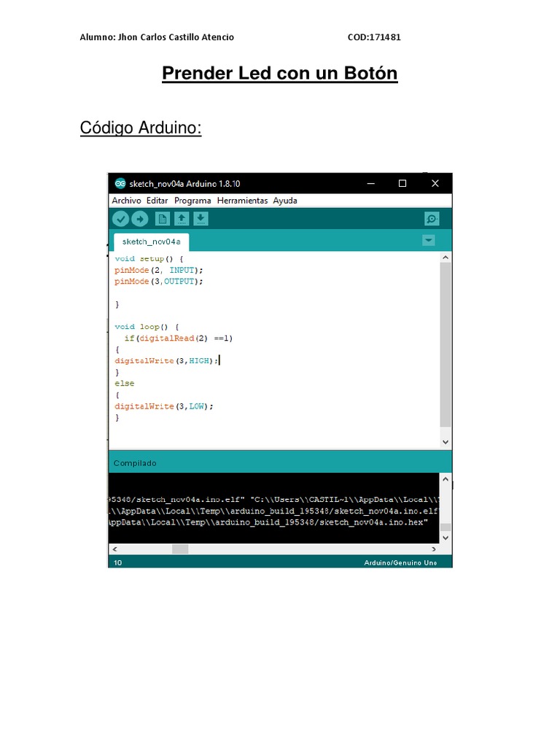
Task: Open the tab options dropdown arrow
Action: [x=429, y=241]
